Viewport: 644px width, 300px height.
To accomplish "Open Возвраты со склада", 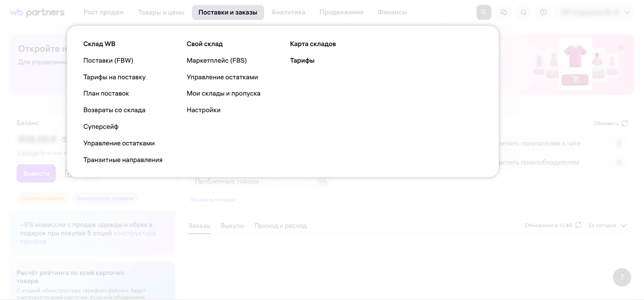I will point(114,110).
